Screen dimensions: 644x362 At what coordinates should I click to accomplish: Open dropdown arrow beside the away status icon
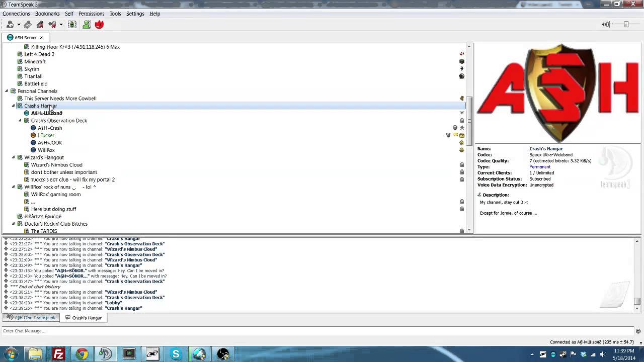(19, 25)
